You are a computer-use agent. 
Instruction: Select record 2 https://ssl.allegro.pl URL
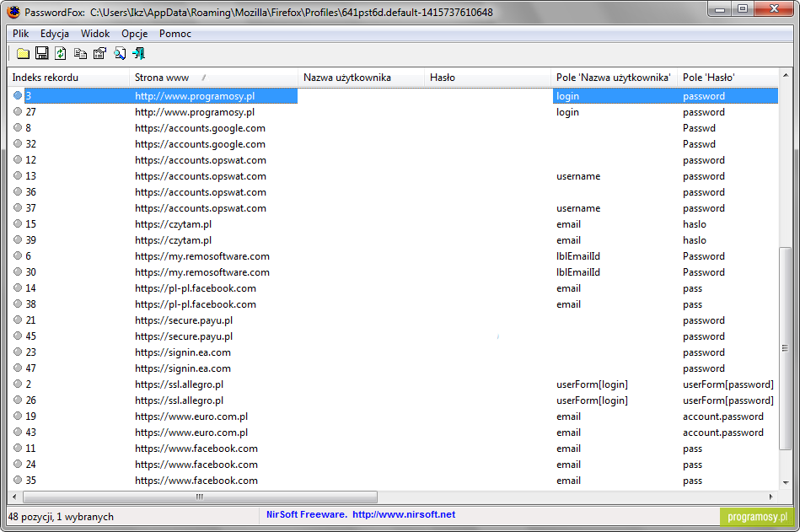pyautogui.click(x=179, y=384)
